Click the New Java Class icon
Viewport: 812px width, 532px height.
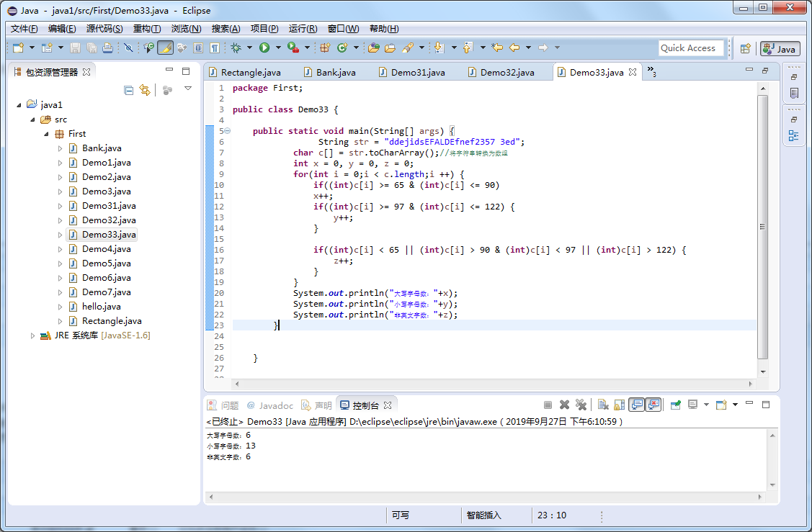pos(342,48)
